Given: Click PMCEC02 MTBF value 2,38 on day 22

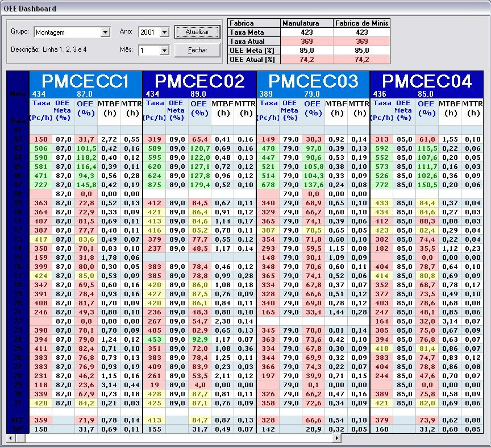Looking at the screenshot, I should click(x=223, y=321).
